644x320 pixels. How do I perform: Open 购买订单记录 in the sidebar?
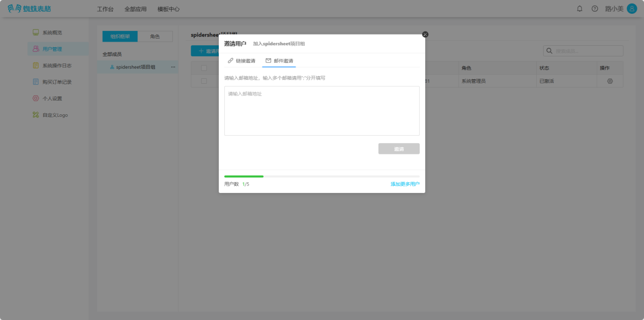coord(56,82)
